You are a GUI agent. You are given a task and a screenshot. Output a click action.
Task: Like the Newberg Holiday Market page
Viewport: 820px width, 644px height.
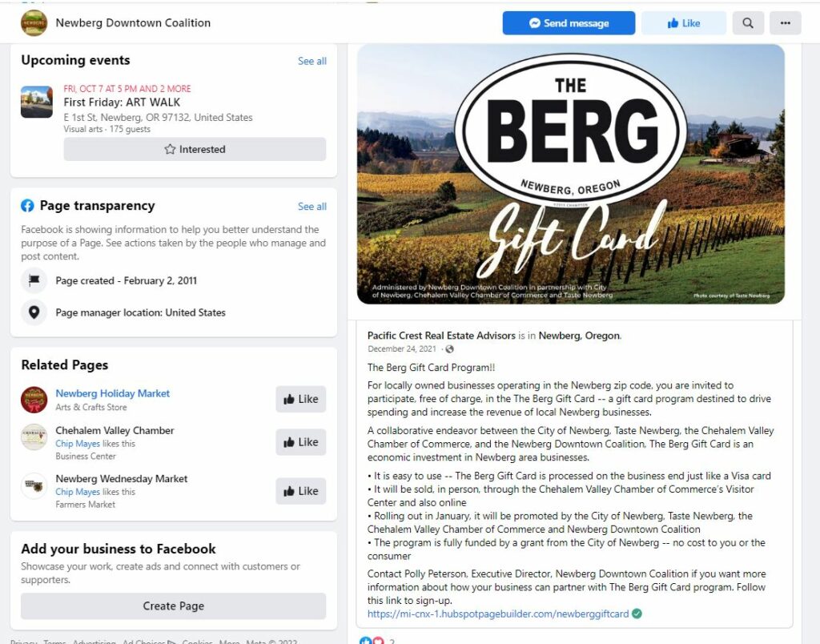pyautogui.click(x=301, y=399)
